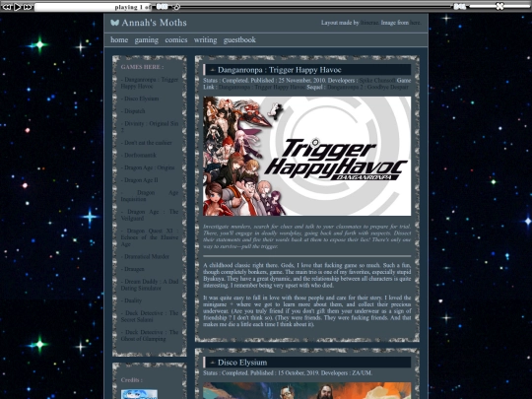The height and width of the screenshot is (399, 532).
Task: Jump to Dragon Quest XI in sidebar
Action: 150,237
